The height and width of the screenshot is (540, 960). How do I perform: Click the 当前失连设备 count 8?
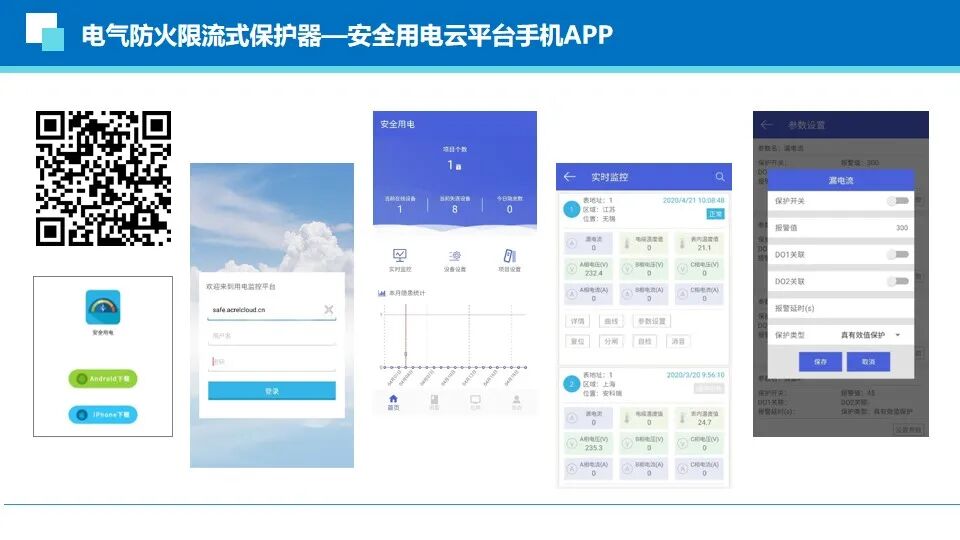coord(455,209)
